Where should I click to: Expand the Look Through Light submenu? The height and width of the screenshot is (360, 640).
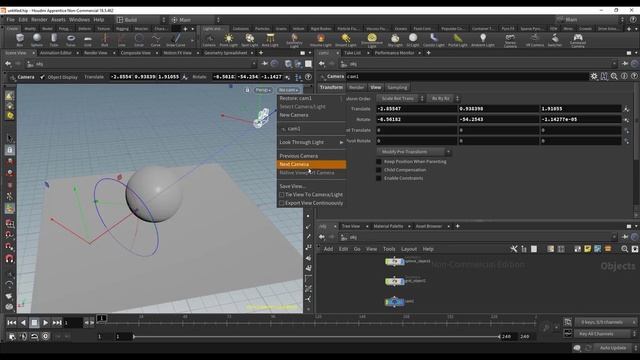pyautogui.click(x=311, y=142)
